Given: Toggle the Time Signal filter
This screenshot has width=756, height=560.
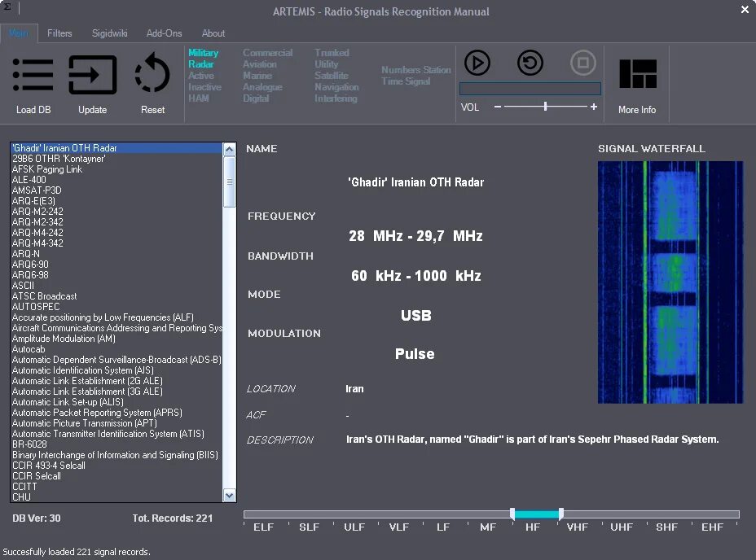Looking at the screenshot, I should 406,81.
